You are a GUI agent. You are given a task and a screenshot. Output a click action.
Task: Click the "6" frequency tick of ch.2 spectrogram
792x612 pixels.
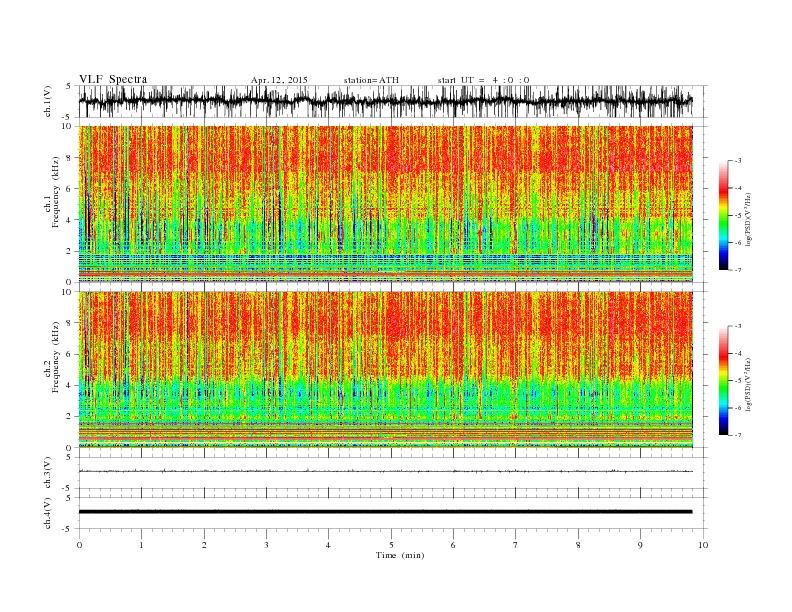point(70,354)
